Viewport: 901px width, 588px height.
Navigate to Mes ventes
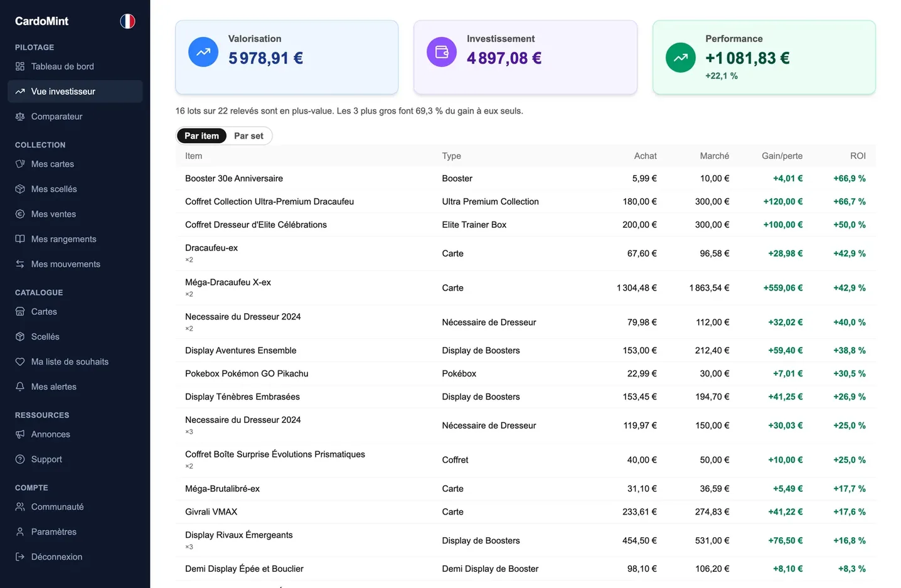click(x=75, y=215)
